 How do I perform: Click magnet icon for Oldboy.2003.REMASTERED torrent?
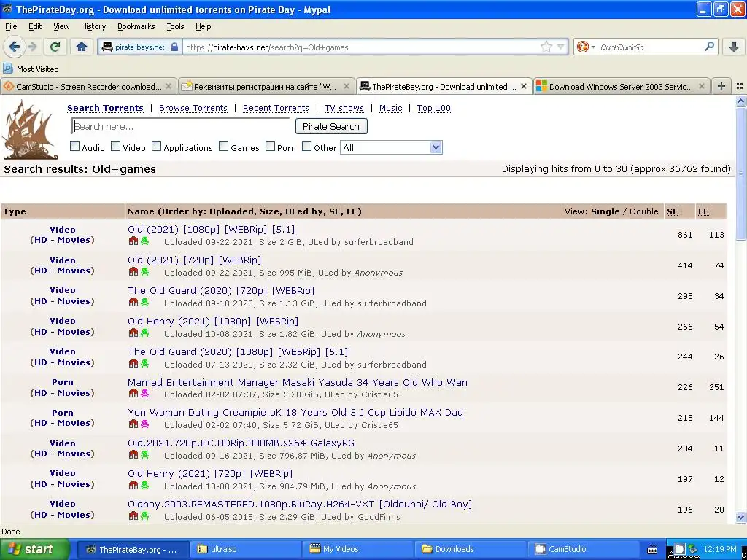[133, 516]
